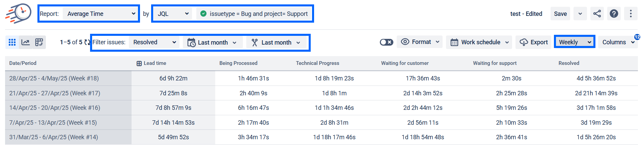Click the Export button
The width and height of the screenshot is (644, 146).
(x=533, y=42)
